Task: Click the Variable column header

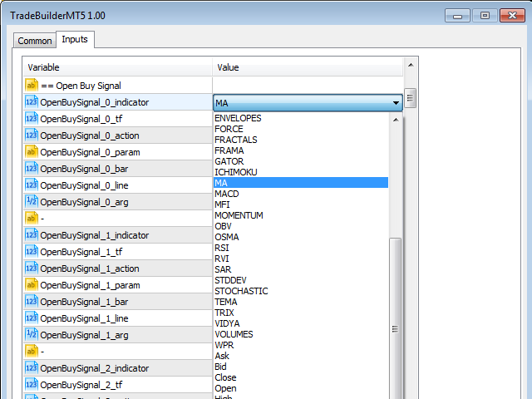Action: (116, 67)
